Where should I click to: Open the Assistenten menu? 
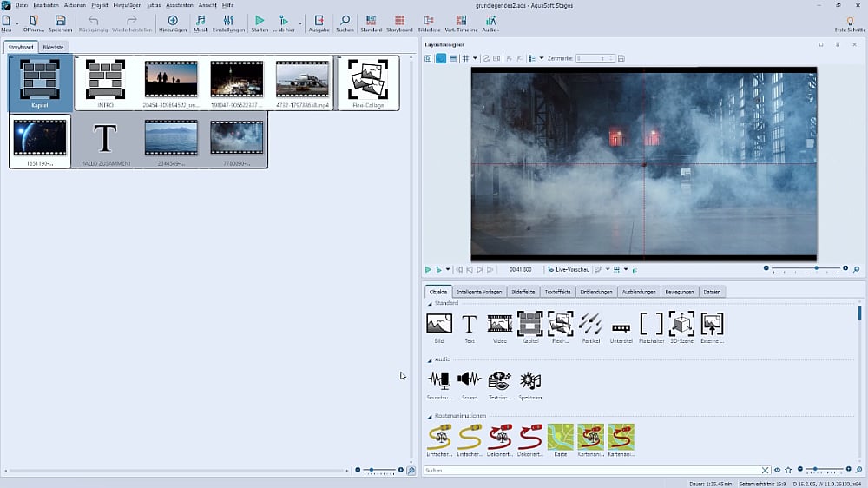[x=179, y=5]
